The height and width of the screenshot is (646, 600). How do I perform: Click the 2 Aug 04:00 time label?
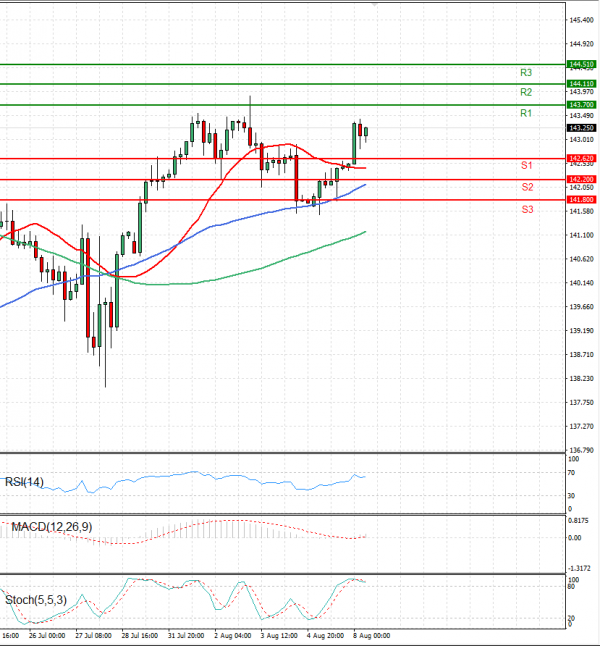(233, 636)
